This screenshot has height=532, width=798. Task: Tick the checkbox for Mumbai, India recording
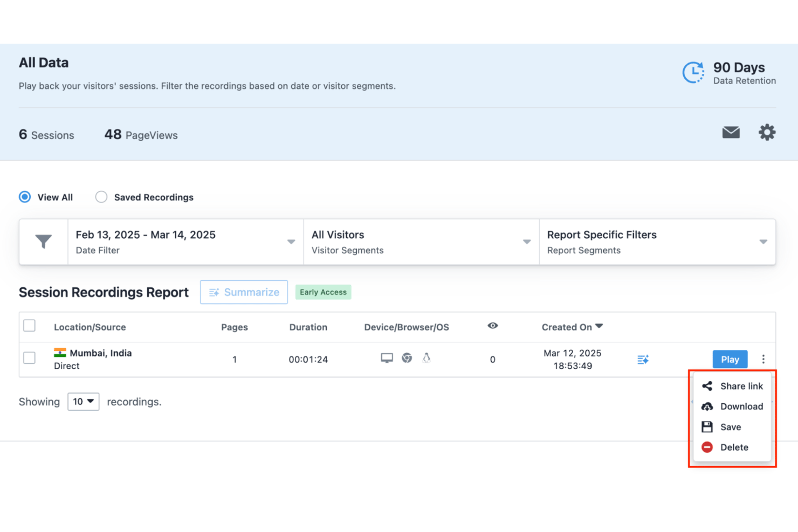[30, 358]
